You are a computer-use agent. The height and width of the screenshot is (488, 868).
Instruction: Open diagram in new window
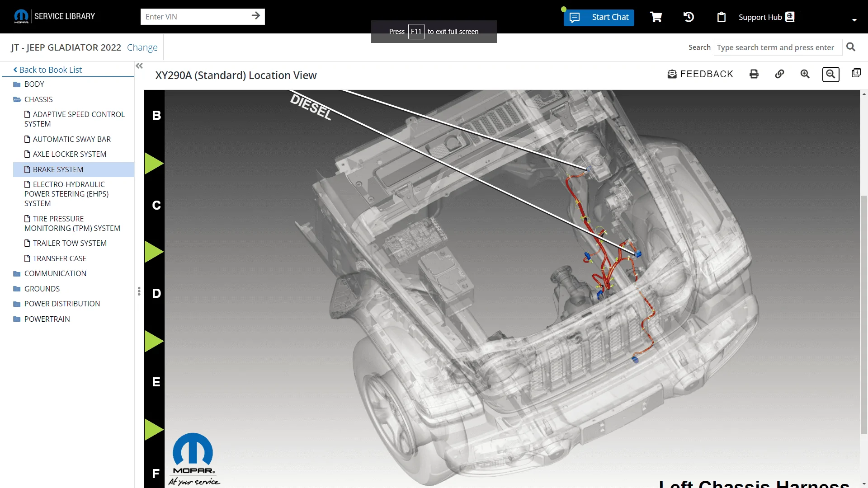(856, 73)
